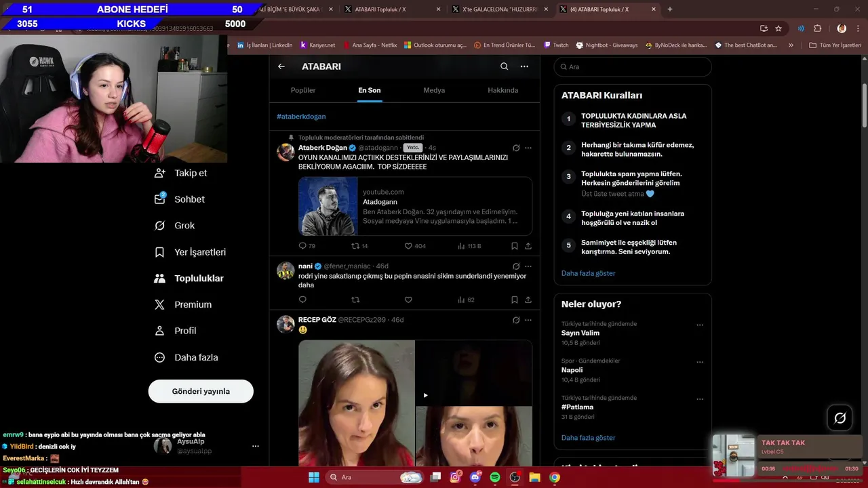The image size is (868, 488).
Task: Open the reply icon on Ataberk Doğan's post
Action: [x=302, y=246]
